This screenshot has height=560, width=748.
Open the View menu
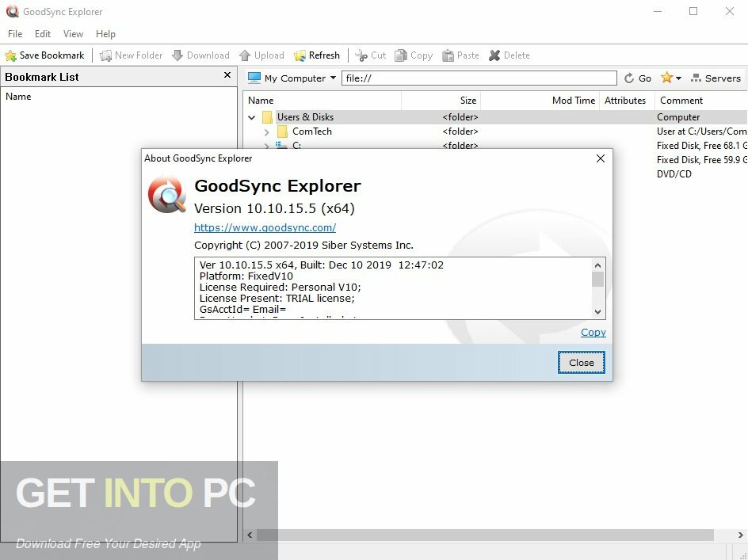73,34
